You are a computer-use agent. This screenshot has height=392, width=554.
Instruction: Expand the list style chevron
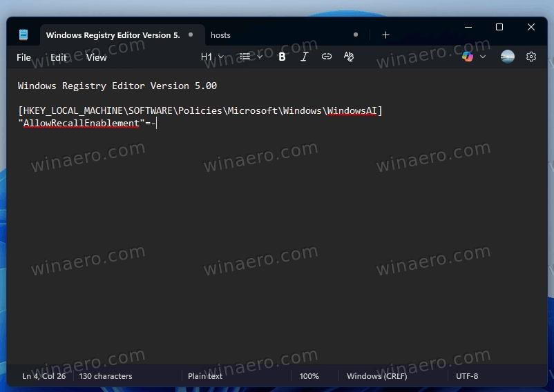(x=260, y=57)
